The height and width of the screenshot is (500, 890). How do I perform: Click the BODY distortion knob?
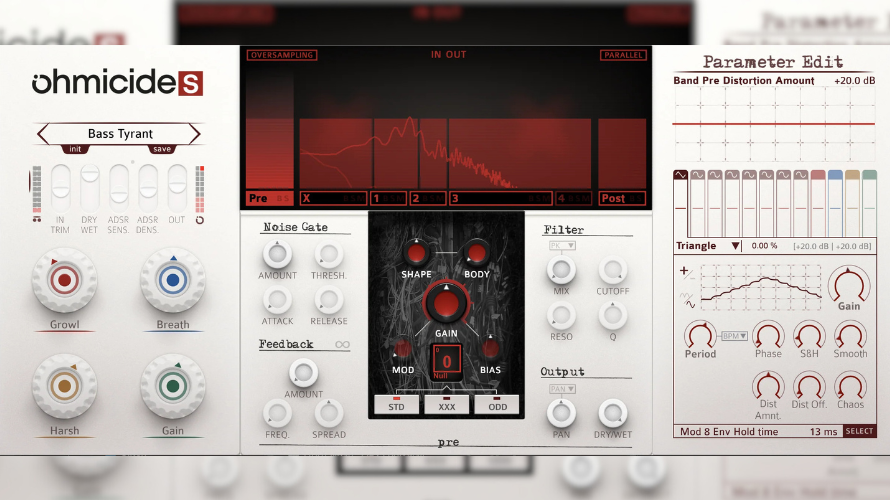pyautogui.click(x=476, y=253)
